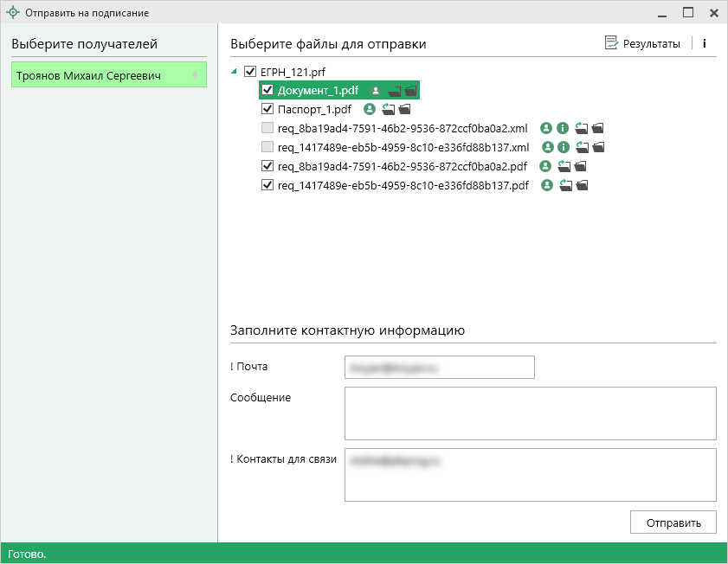Select the req_8ba19ad4 pdf file row
The height and width of the screenshot is (564, 728).
pyautogui.click(x=403, y=166)
